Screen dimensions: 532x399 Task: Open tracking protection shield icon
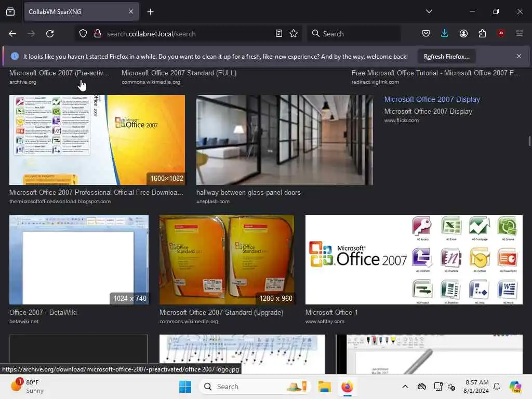point(83,34)
